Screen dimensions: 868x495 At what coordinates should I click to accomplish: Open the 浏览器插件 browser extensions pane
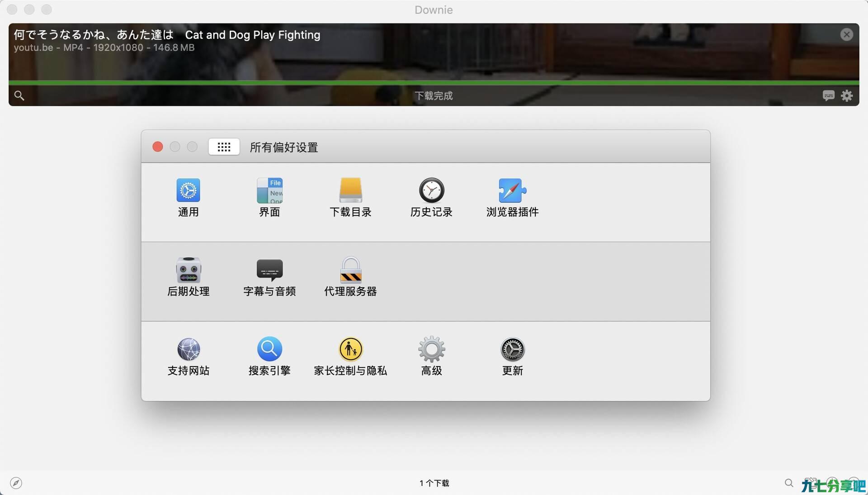[512, 197]
